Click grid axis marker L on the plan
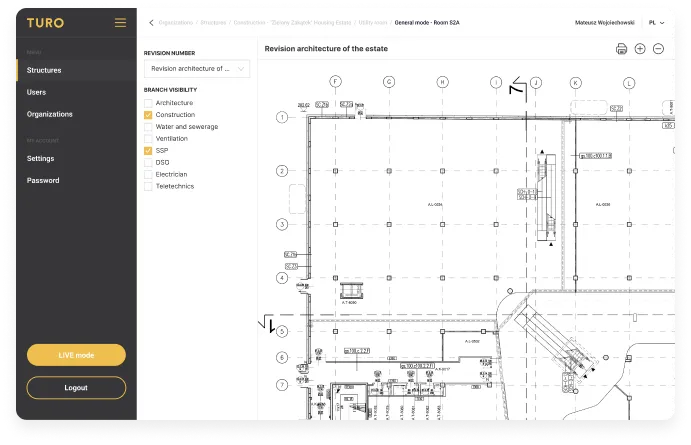691x445 pixels. 629,83
